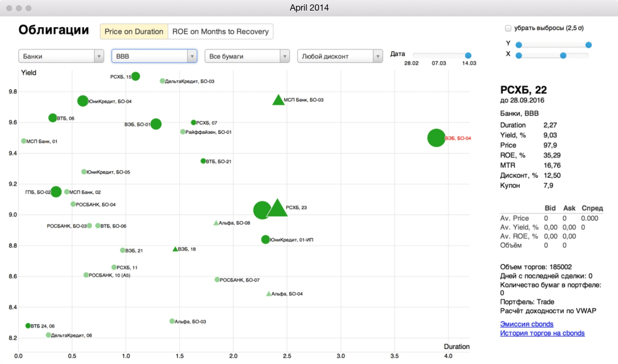Click the Y slider left handle
The width and height of the screenshot is (618, 364).
(x=519, y=45)
